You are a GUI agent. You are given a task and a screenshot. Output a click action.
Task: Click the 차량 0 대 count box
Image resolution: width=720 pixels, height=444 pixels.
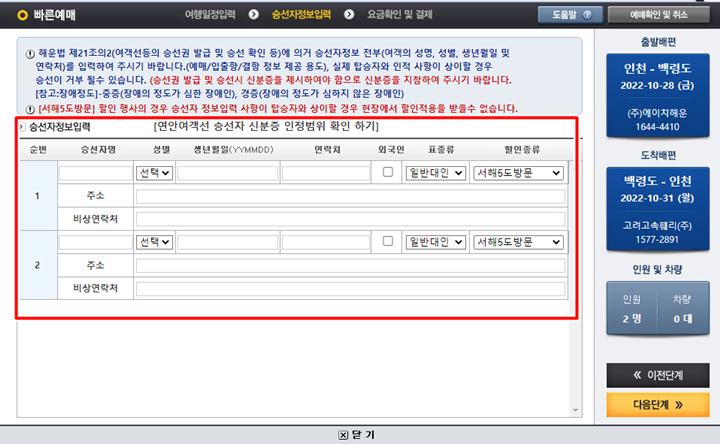tap(683, 309)
